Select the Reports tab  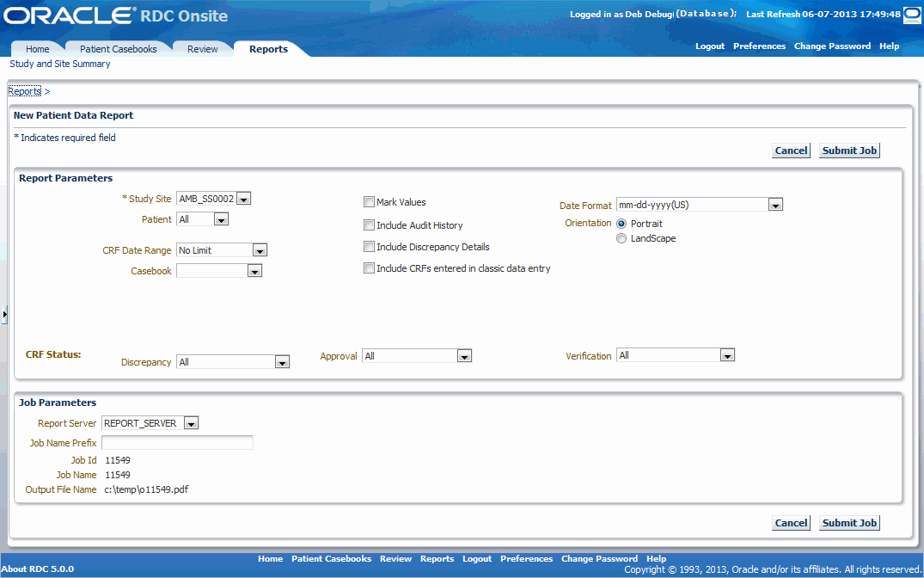click(x=269, y=49)
